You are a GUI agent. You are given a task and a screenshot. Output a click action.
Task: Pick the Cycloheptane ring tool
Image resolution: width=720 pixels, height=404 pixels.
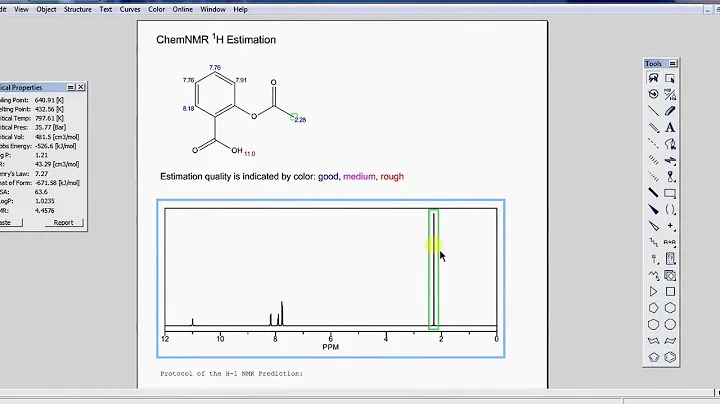653,325
